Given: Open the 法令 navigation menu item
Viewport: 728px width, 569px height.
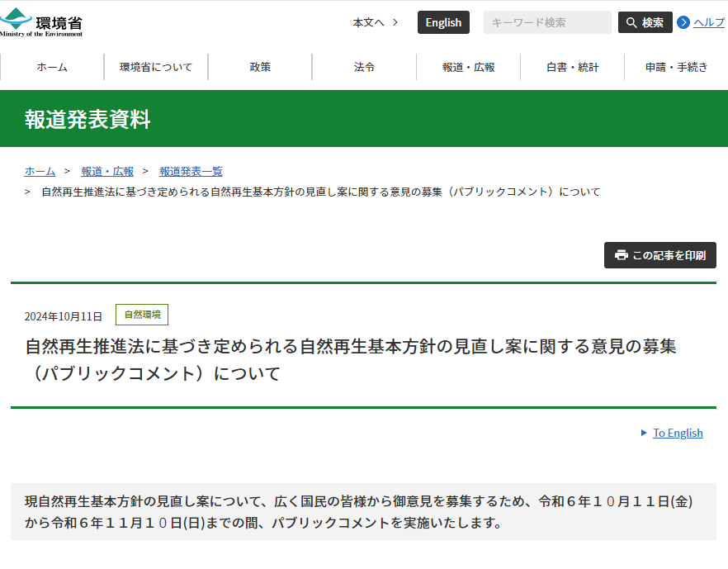Looking at the screenshot, I should (x=363, y=67).
